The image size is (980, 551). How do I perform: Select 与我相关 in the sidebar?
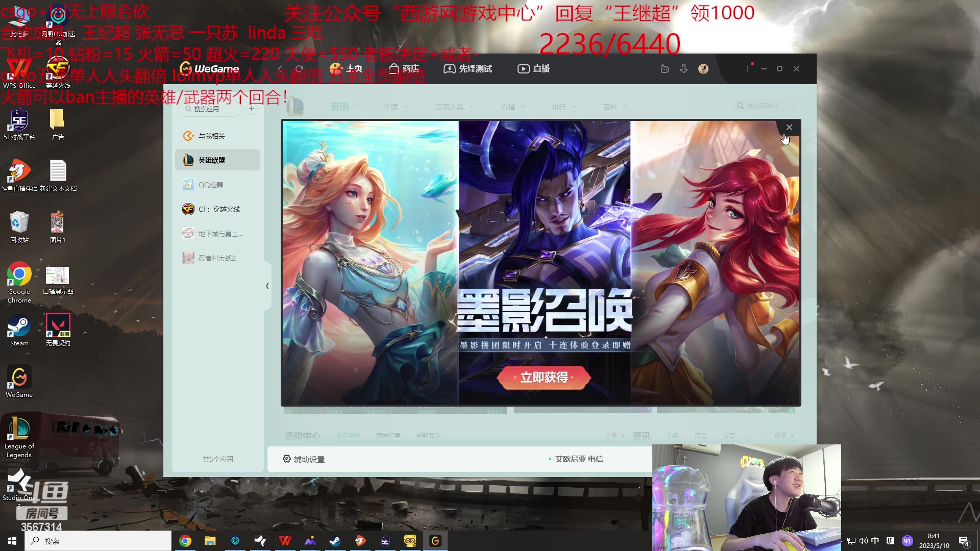[x=217, y=136]
